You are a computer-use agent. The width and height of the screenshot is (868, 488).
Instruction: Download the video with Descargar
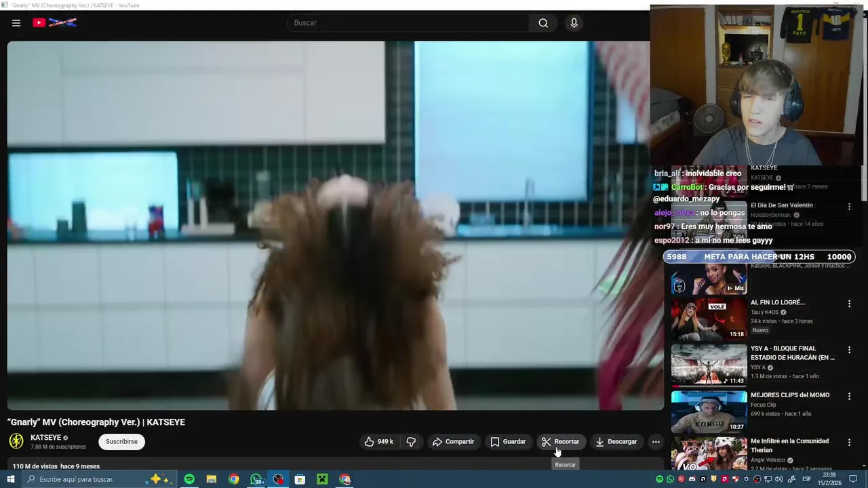coord(616,442)
